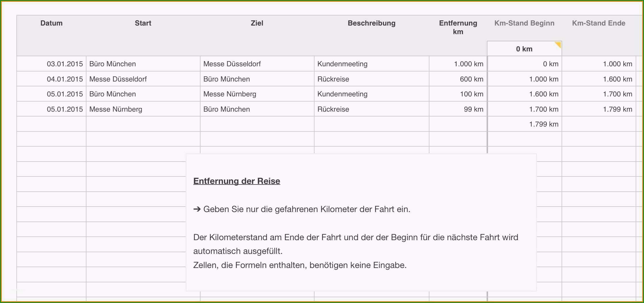Click Messe Nürnberg start cell
The height and width of the screenshot is (303, 644).
[x=143, y=109]
